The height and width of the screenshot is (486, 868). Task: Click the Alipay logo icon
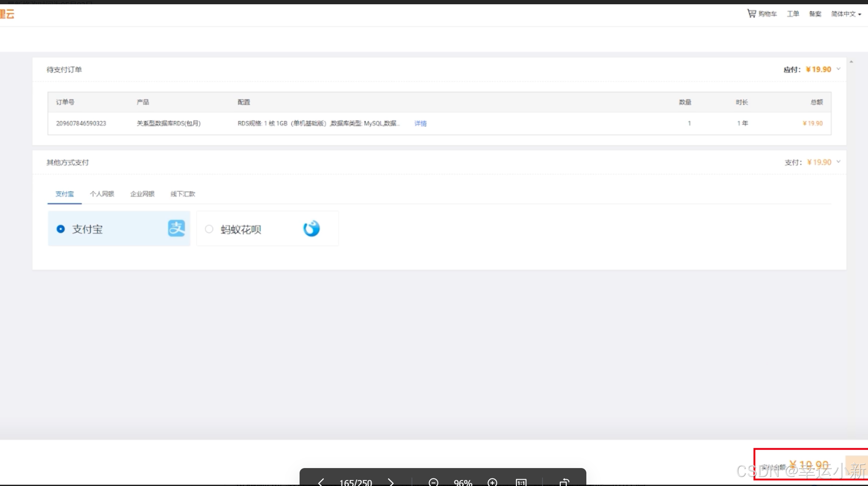[x=176, y=228]
